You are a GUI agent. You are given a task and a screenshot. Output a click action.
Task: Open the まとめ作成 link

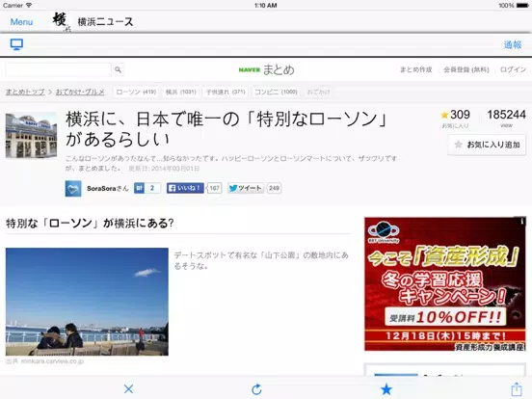click(x=416, y=69)
